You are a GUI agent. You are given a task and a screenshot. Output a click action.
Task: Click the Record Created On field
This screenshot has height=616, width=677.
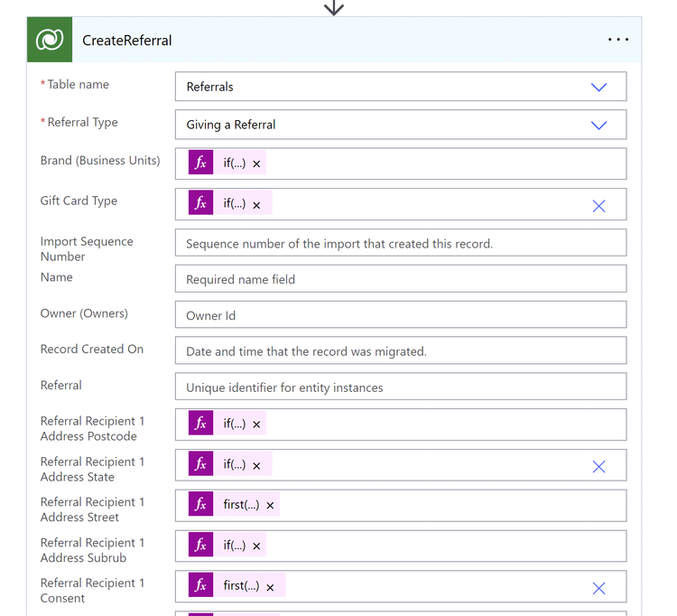tap(401, 350)
